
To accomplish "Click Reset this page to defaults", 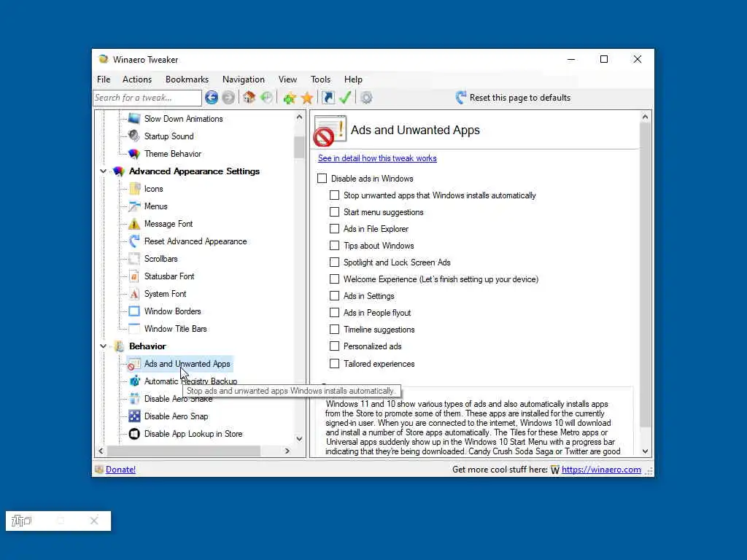I will (x=513, y=98).
